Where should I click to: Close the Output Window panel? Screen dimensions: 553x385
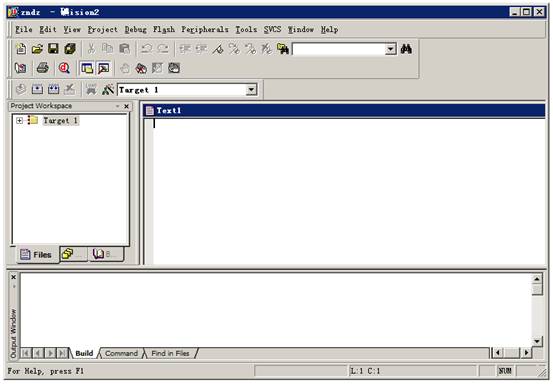[13, 277]
